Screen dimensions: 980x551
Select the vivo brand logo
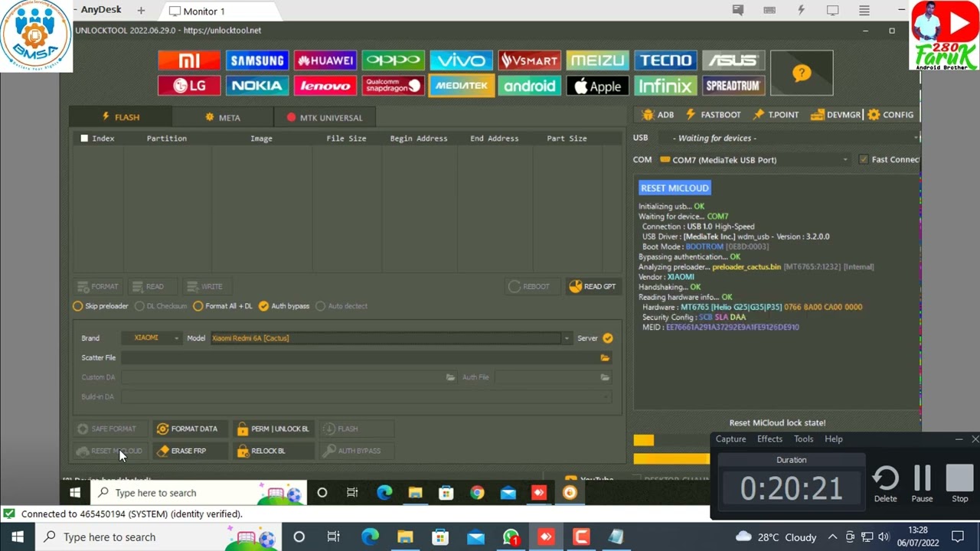[x=461, y=60]
